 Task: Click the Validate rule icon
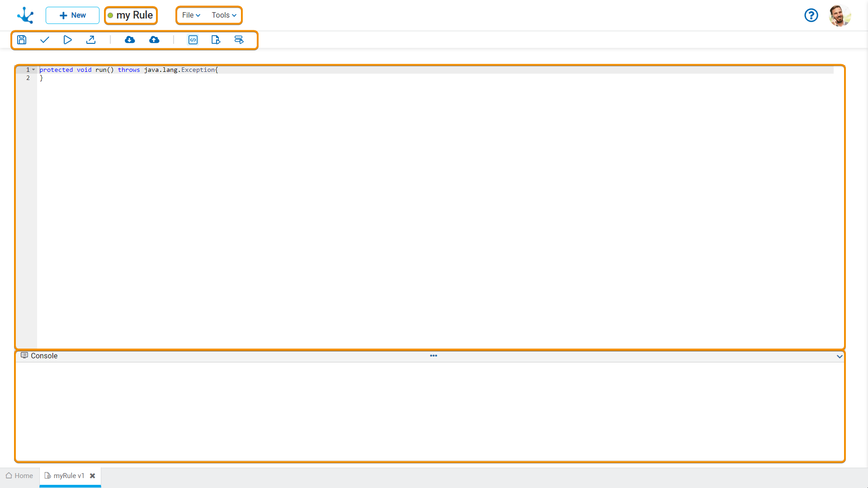[x=45, y=39]
